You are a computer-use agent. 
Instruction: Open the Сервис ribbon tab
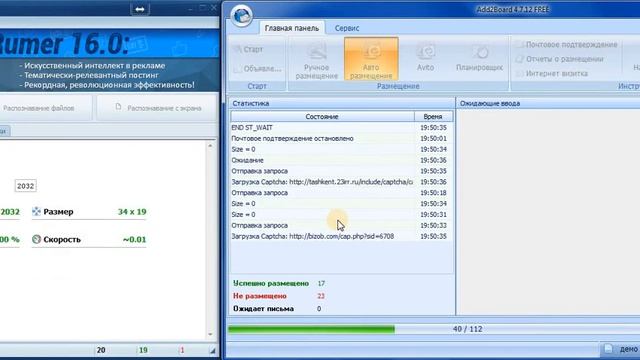click(347, 28)
